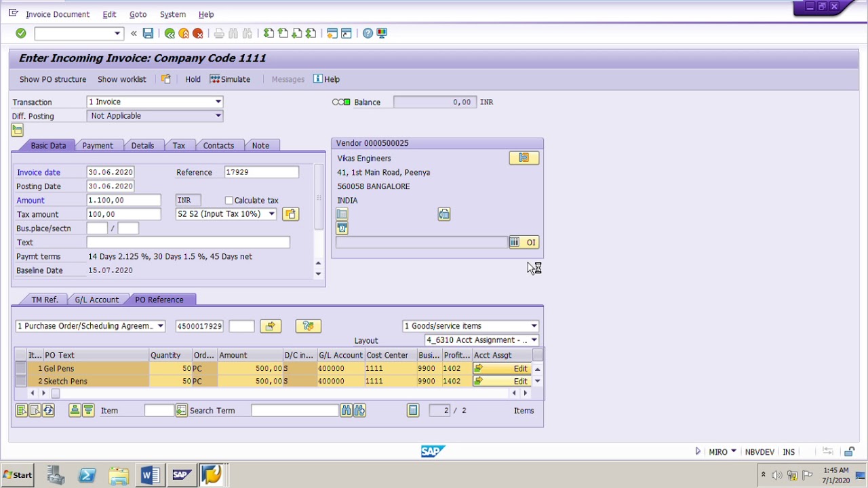This screenshot has width=868, height=488.
Task: Click the Text input field
Action: coord(188,242)
